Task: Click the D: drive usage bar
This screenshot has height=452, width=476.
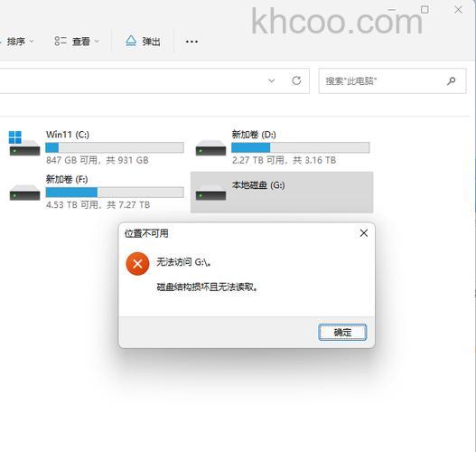Action: pos(301,147)
